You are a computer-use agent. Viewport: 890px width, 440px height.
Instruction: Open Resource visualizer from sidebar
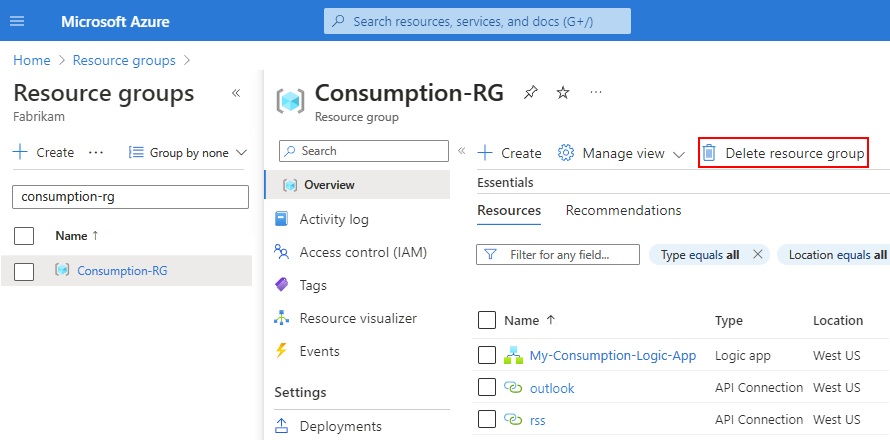pyautogui.click(x=358, y=318)
